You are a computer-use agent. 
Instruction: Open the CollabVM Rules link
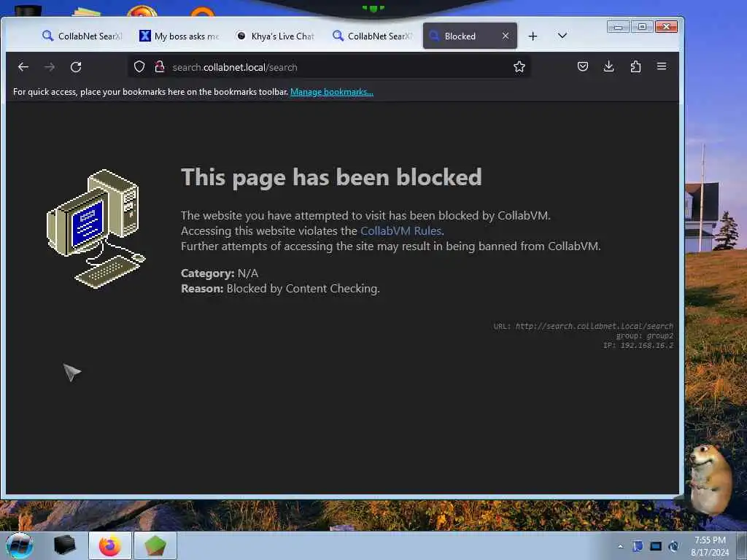[x=400, y=231]
